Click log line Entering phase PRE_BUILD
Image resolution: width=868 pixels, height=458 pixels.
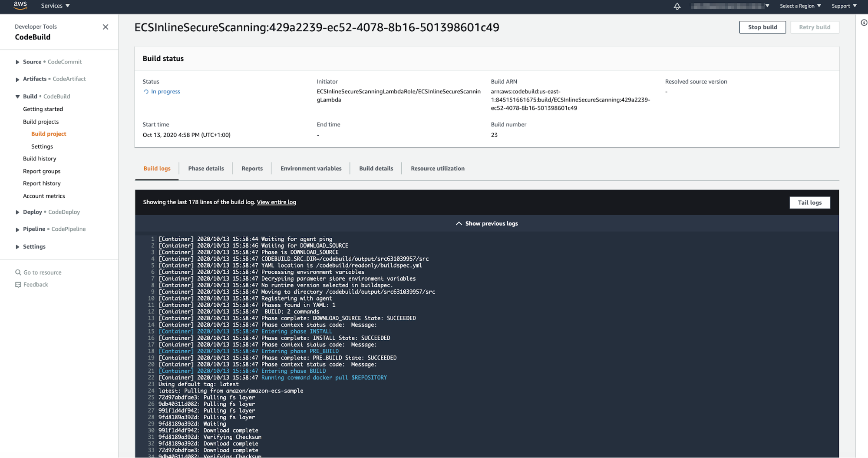248,351
